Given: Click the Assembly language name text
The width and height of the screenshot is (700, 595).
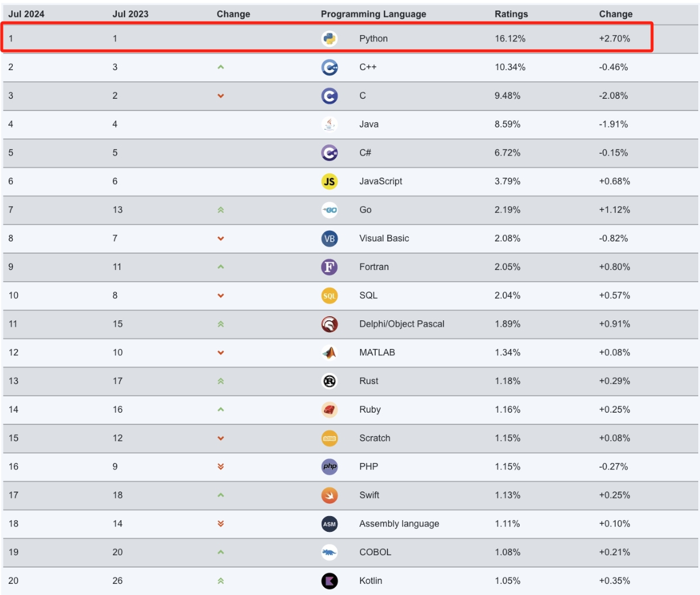Looking at the screenshot, I should [399, 524].
